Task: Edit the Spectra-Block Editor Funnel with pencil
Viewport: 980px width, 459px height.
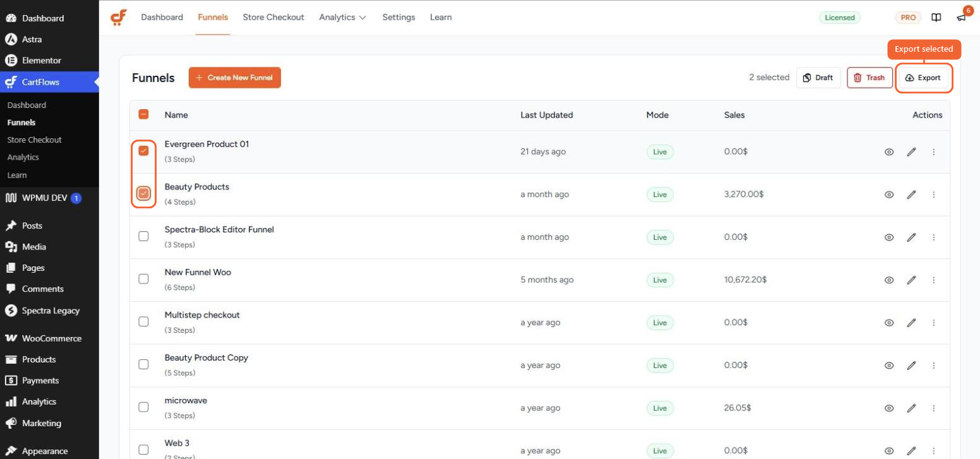Action: [911, 237]
